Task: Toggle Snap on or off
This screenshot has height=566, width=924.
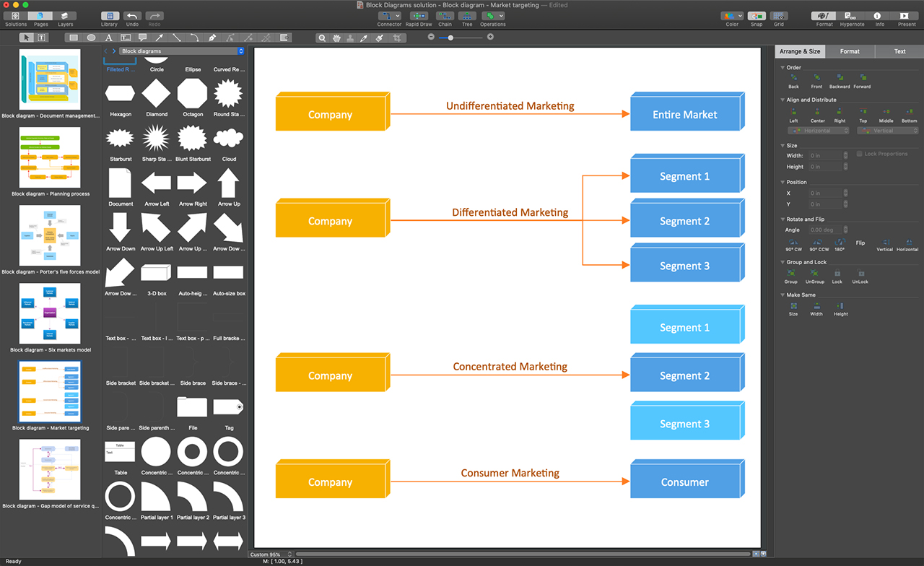Action: 756,16
